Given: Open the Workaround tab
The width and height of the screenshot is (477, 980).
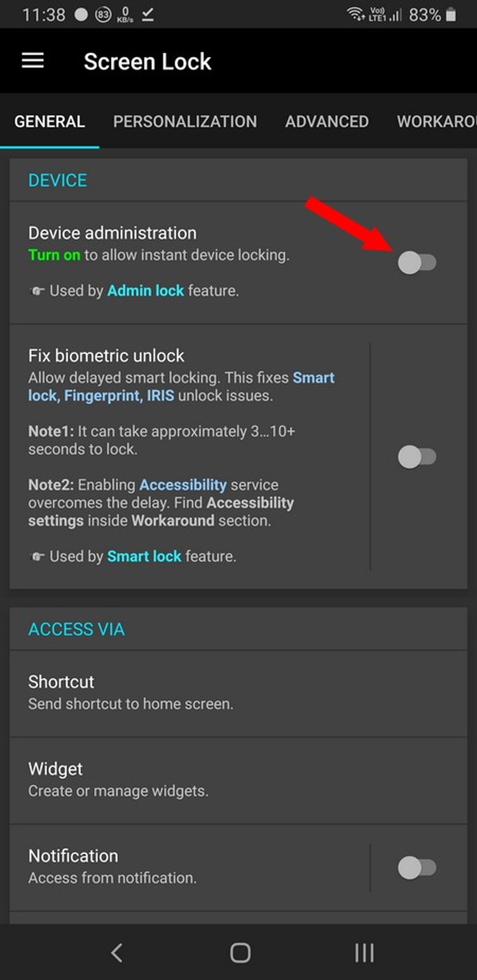Looking at the screenshot, I should click(x=437, y=121).
